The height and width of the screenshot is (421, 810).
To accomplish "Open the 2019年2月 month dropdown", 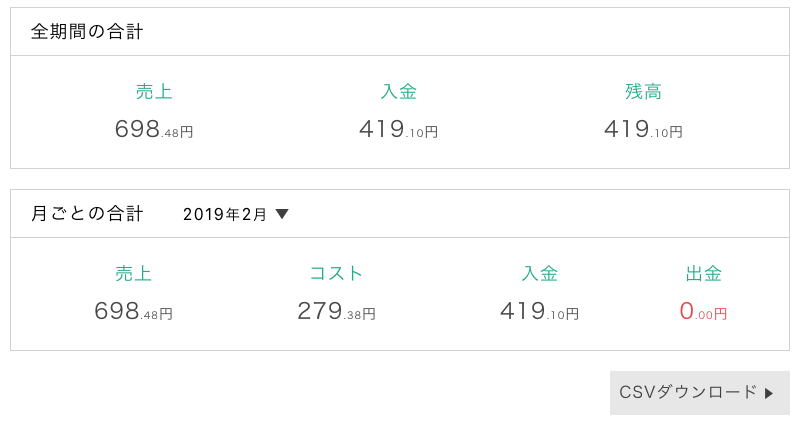I will coord(236,214).
